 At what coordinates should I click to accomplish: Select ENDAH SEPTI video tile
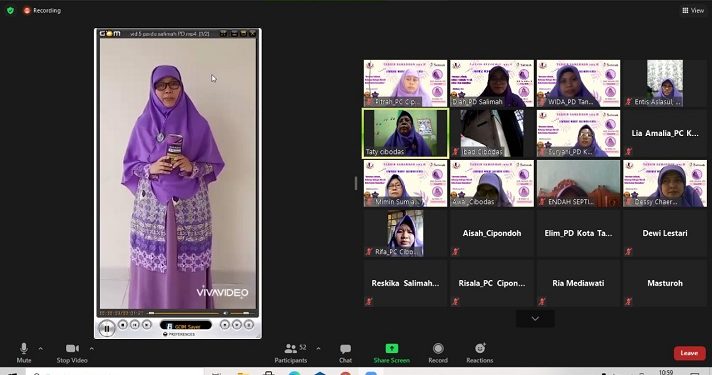point(578,183)
